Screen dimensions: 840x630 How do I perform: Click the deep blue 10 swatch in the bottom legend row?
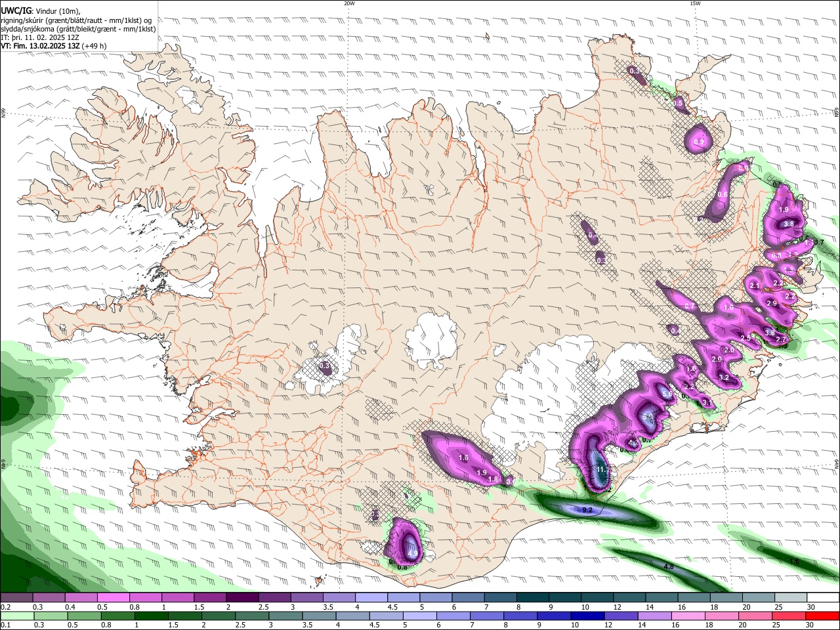pyautogui.click(x=587, y=616)
